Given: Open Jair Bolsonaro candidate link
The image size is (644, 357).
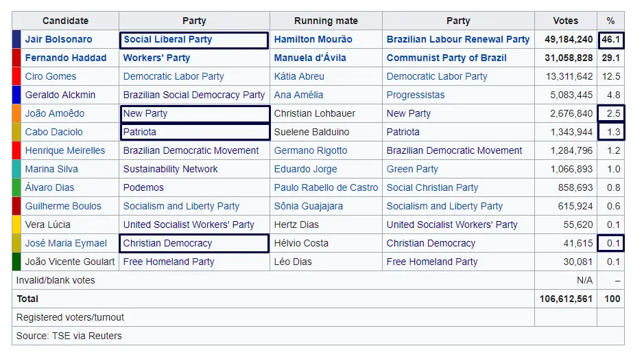Looking at the screenshot, I should (58, 39).
